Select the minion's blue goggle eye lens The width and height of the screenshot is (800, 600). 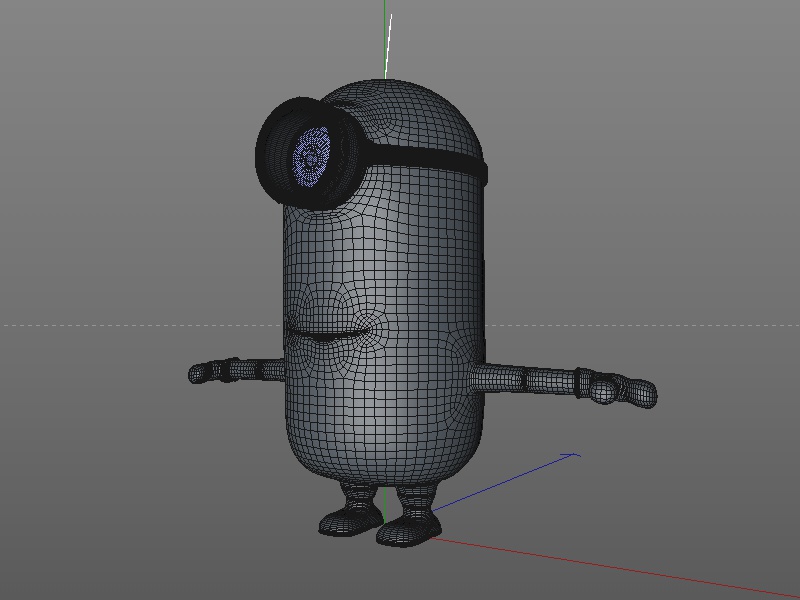click(312, 157)
